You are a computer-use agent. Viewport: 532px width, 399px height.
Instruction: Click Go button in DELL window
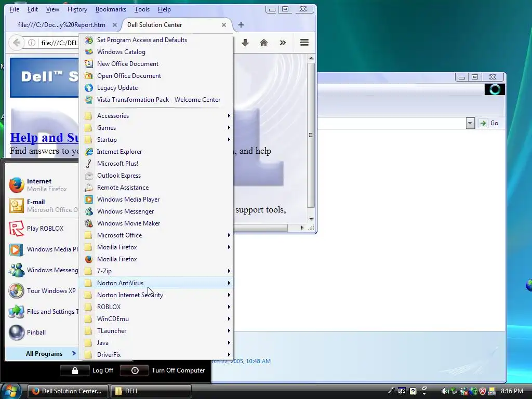489,123
